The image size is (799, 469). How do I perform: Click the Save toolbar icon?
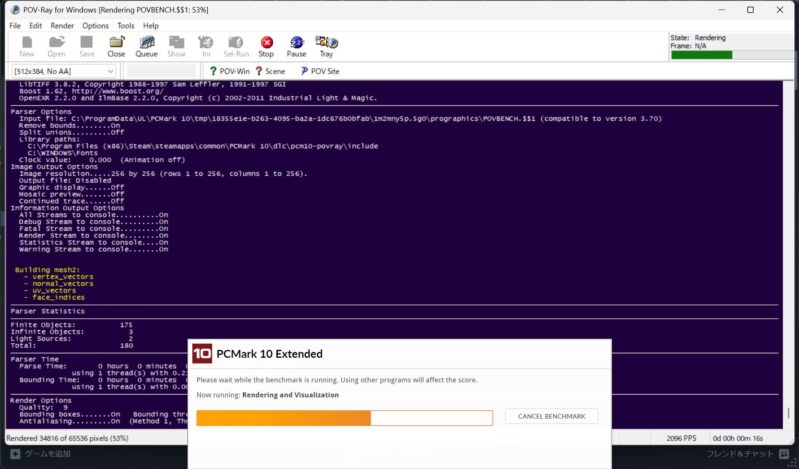point(87,46)
